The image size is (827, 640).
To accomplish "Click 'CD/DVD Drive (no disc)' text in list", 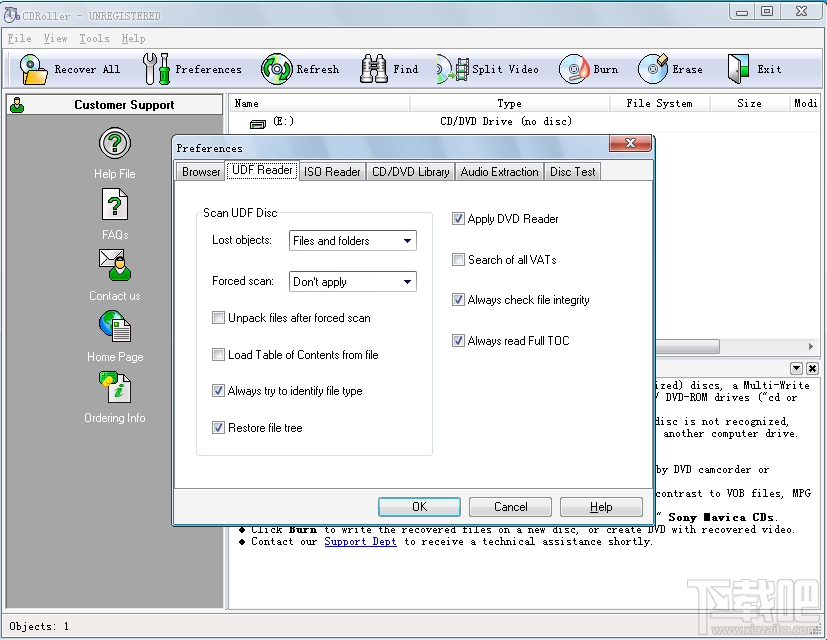I will [506, 121].
